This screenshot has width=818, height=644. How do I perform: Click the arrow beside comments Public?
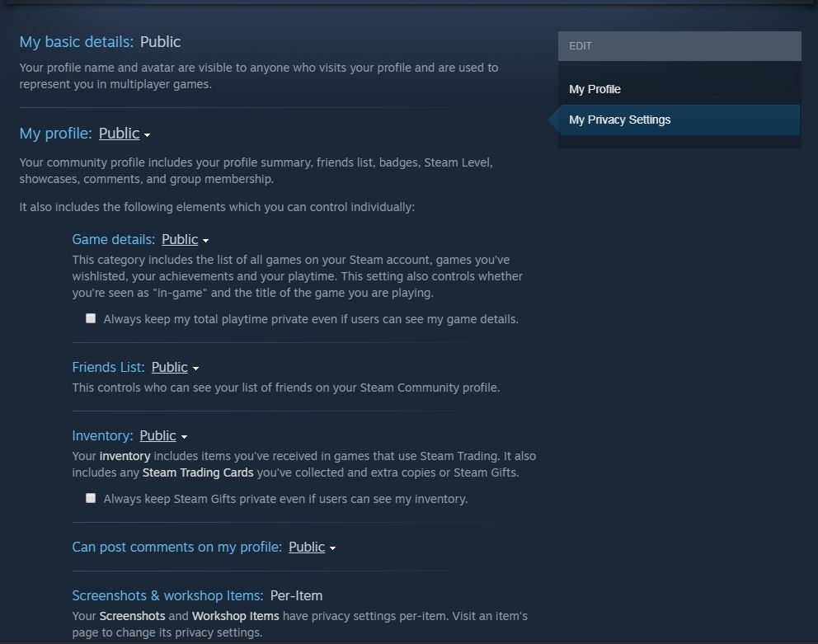(x=333, y=548)
